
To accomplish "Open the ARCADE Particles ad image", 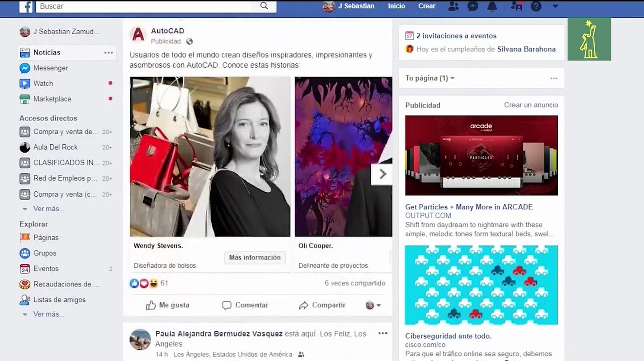I will point(481,155).
